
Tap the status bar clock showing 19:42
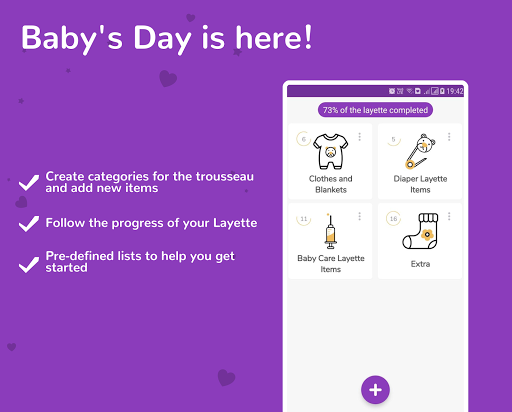click(x=455, y=91)
